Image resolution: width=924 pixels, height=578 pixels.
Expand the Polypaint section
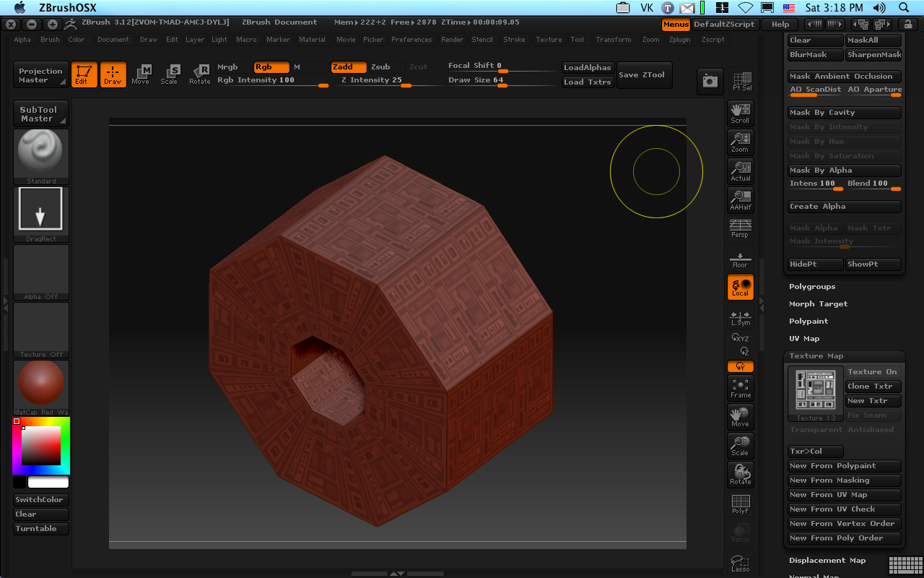808,322
